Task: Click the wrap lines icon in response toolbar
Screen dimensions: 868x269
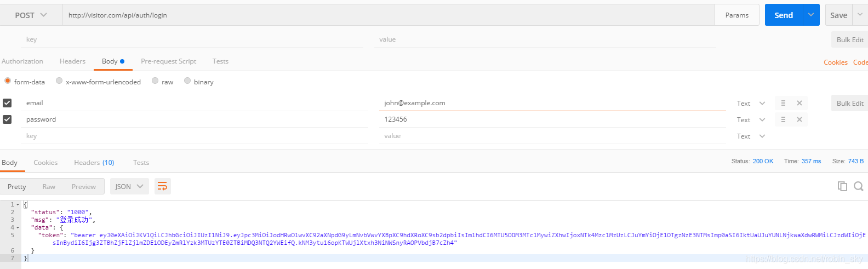Action: (x=162, y=187)
